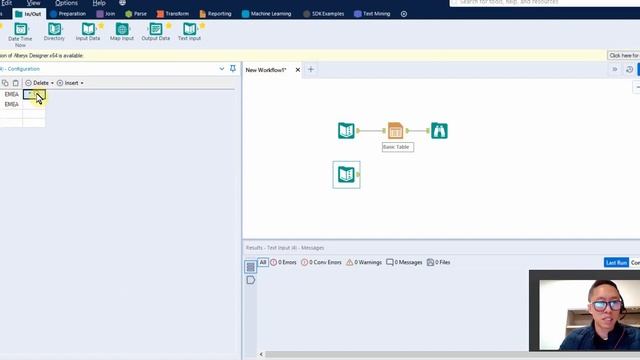Expand the Configuration panel chevron menu
The image size is (640, 360).
[222, 69]
